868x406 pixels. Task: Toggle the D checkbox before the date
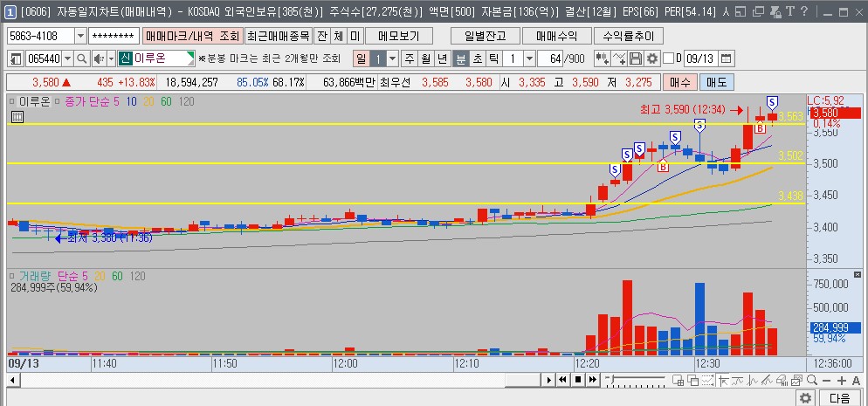click(669, 58)
